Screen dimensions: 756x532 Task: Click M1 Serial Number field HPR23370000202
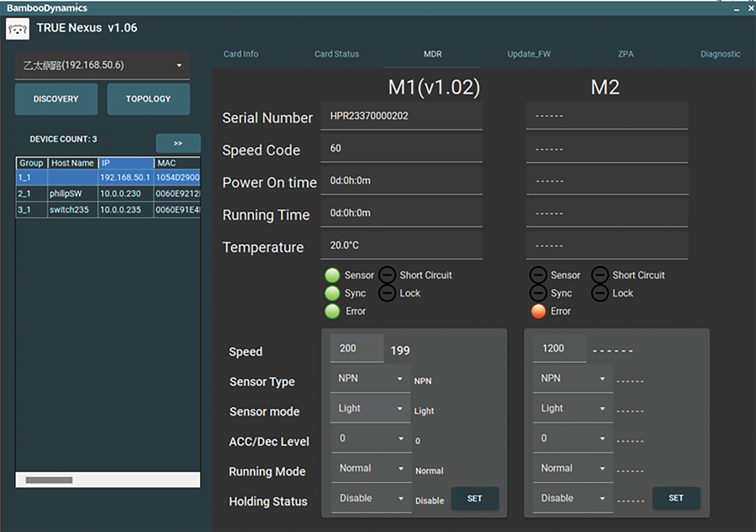point(401,116)
